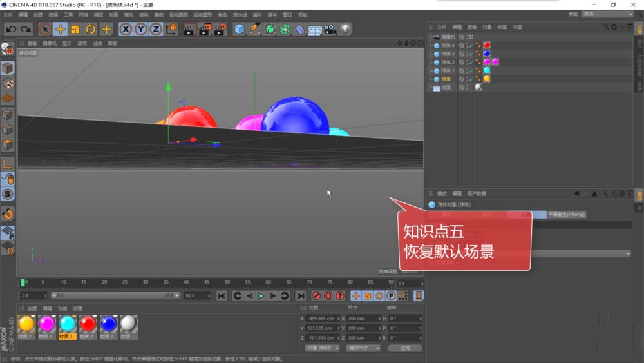644x363 pixels.
Task: Toggle the green checkmark on 球体.3
Action: coord(471,54)
